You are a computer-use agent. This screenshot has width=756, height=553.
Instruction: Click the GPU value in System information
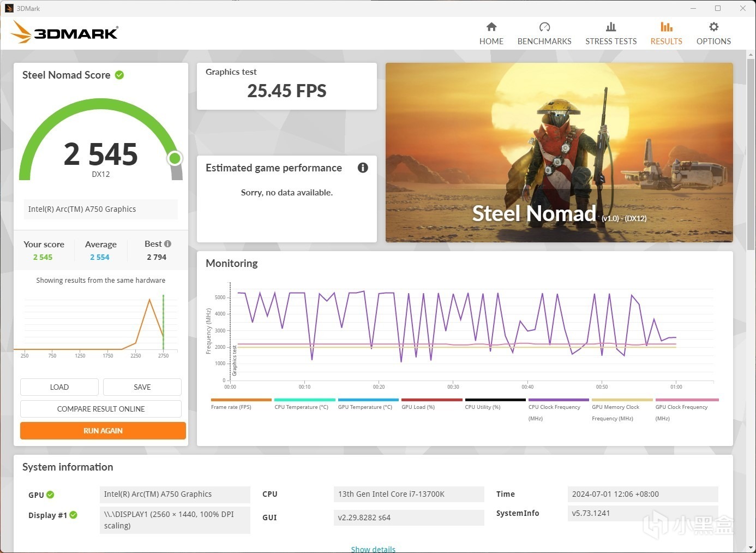click(x=175, y=494)
